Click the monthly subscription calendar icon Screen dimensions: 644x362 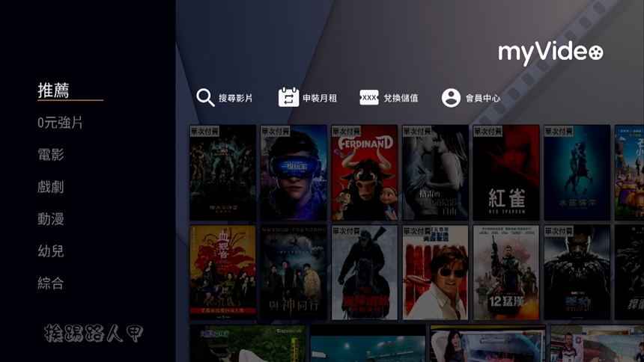click(x=288, y=97)
